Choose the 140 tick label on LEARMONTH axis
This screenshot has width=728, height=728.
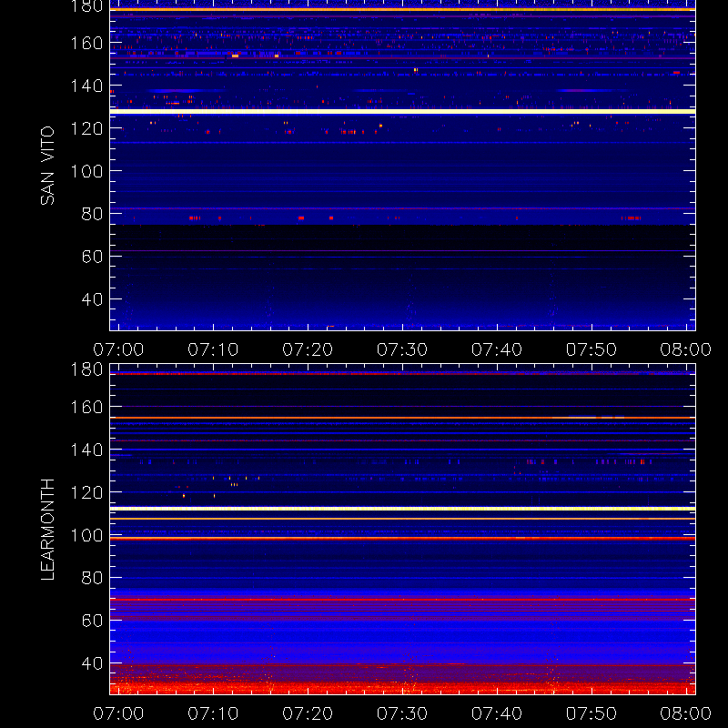(x=86, y=450)
